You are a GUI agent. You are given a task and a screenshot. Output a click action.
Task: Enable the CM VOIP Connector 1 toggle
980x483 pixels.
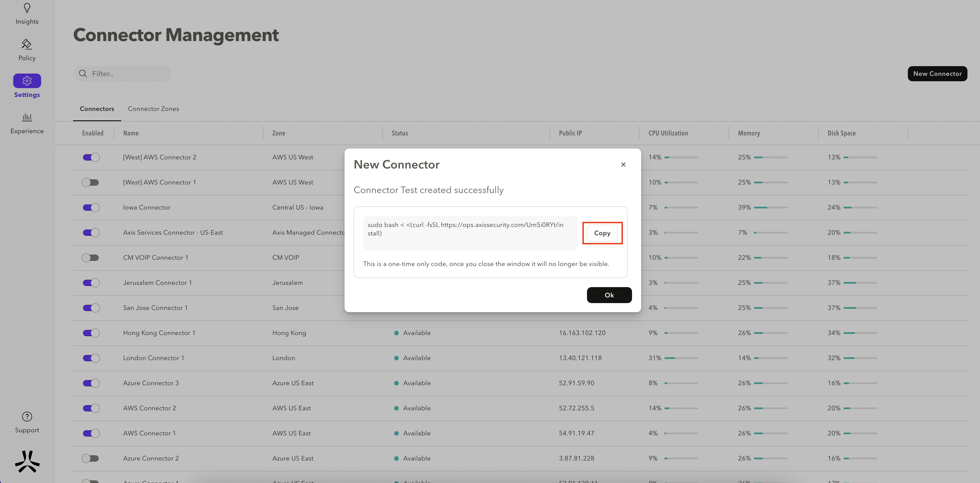pyautogui.click(x=90, y=258)
